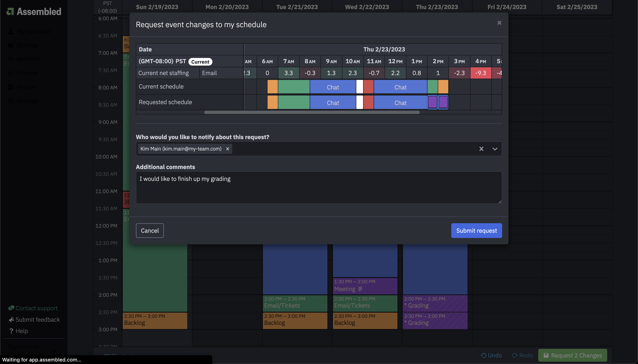Click the Submit feedback megaphone icon
The height and width of the screenshot is (364, 638).
[11, 320]
